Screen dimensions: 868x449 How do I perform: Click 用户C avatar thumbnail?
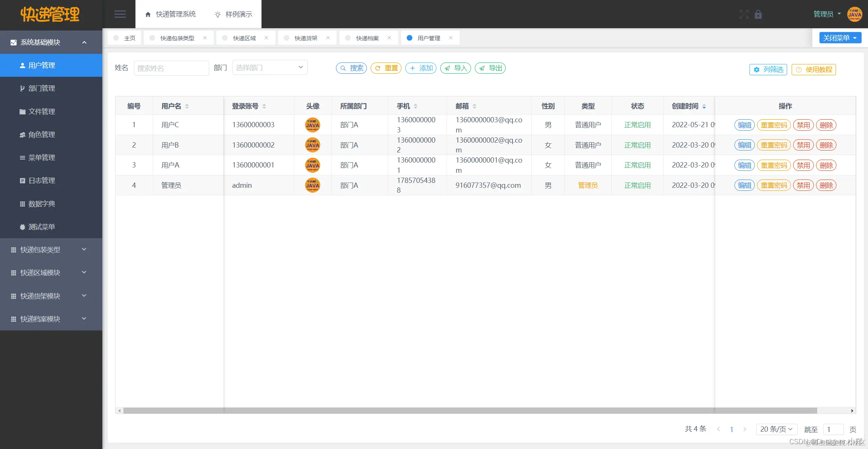pyautogui.click(x=312, y=125)
